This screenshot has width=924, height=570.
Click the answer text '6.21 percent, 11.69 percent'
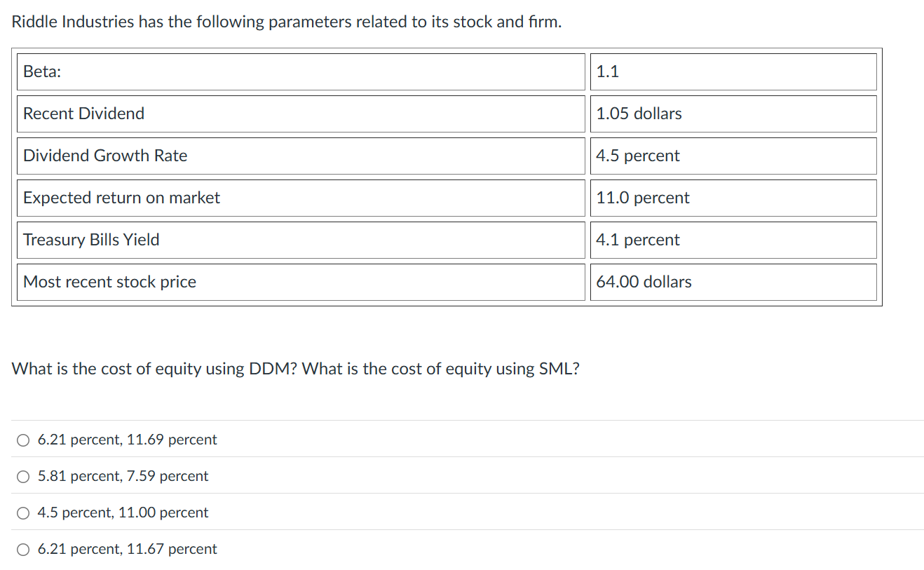tap(127, 440)
